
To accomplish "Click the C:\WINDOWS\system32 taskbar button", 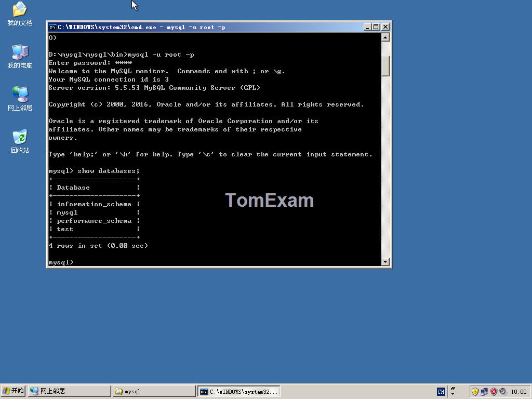I will (239, 391).
